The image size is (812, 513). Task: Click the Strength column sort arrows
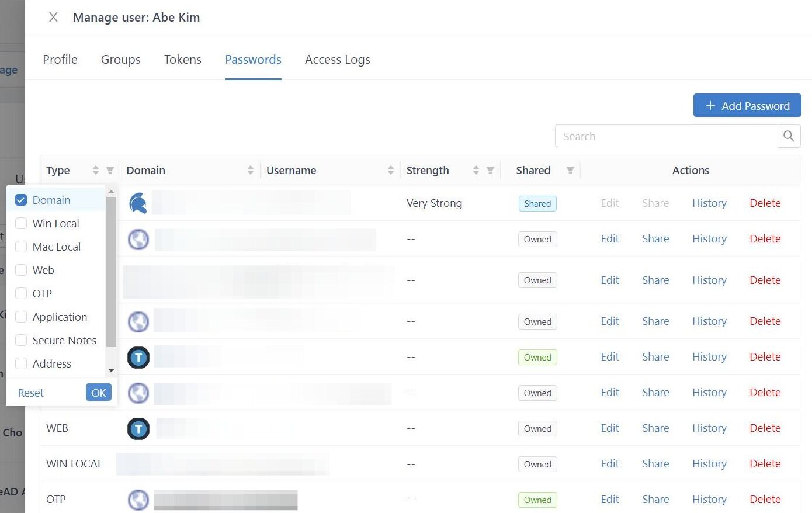coord(476,170)
